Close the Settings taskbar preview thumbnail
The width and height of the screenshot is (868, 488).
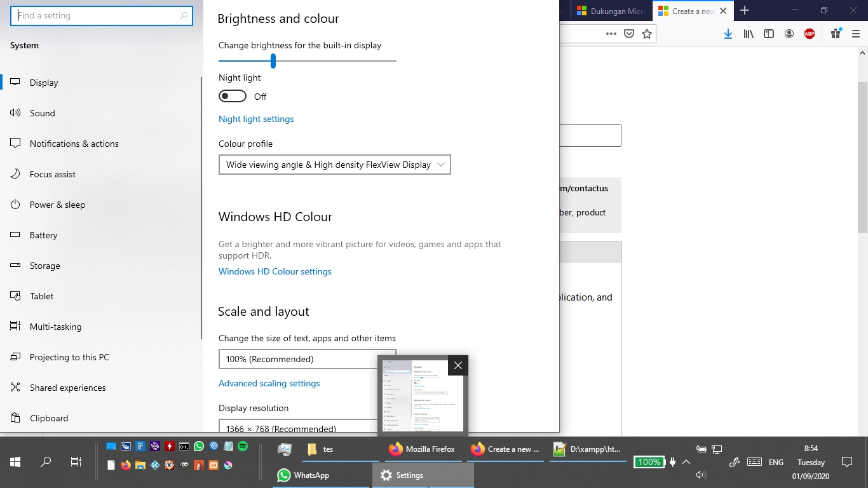pyautogui.click(x=458, y=366)
